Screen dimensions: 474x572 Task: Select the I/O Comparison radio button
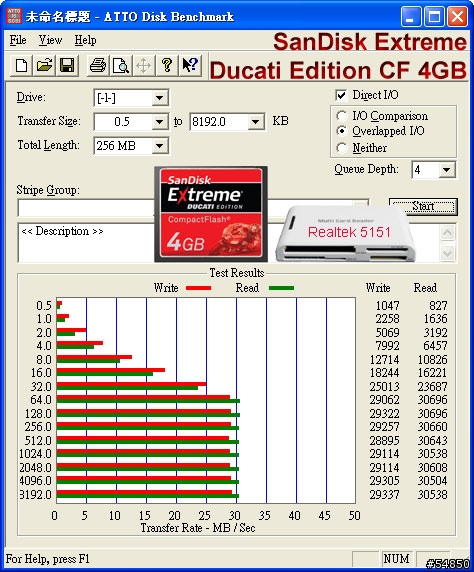click(x=342, y=116)
